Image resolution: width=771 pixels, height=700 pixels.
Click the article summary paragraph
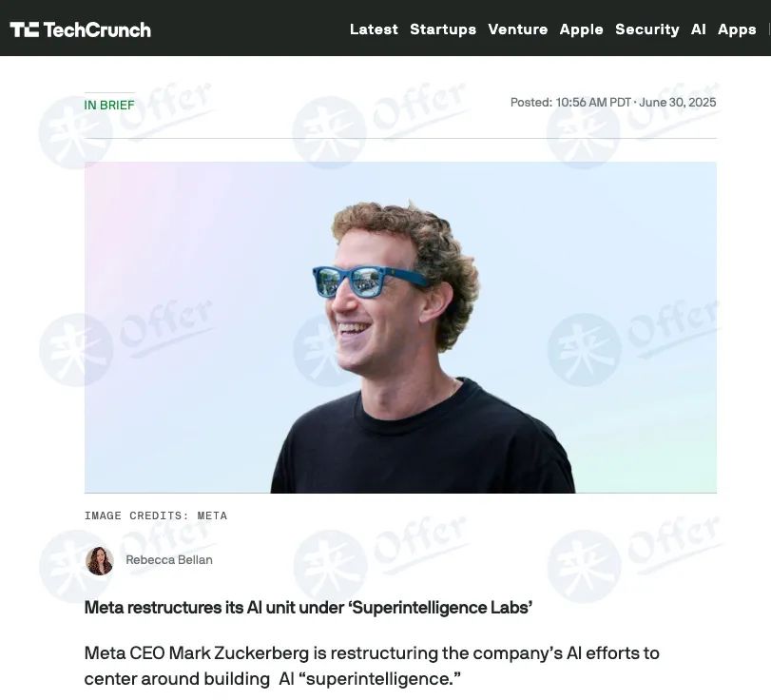click(x=372, y=666)
